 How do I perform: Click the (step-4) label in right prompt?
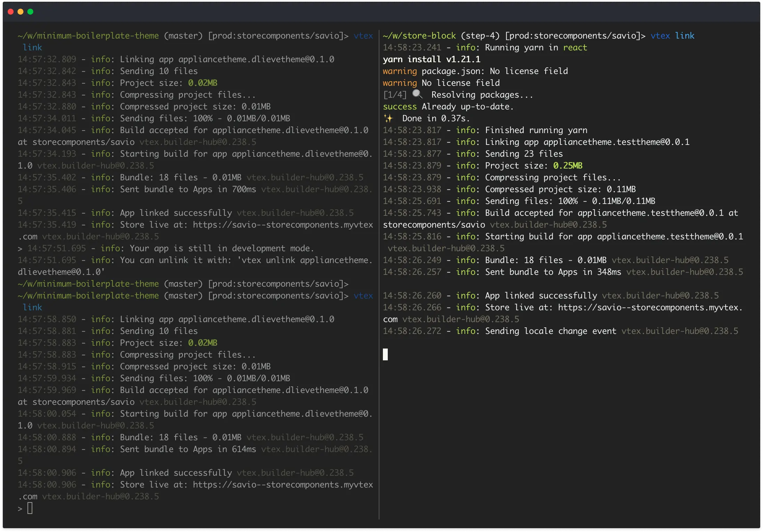(x=480, y=35)
